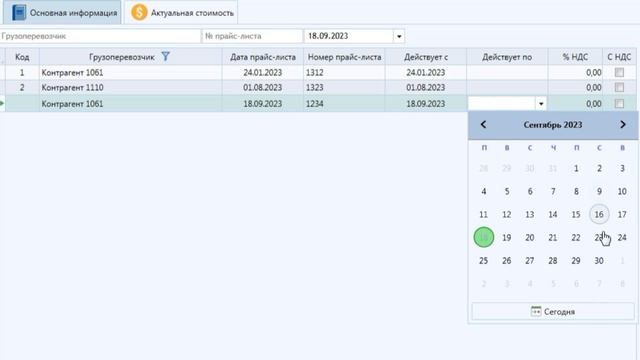Click the Грузоперевозчик filter funnel icon
This screenshot has width=640, height=360.
[x=165, y=56]
